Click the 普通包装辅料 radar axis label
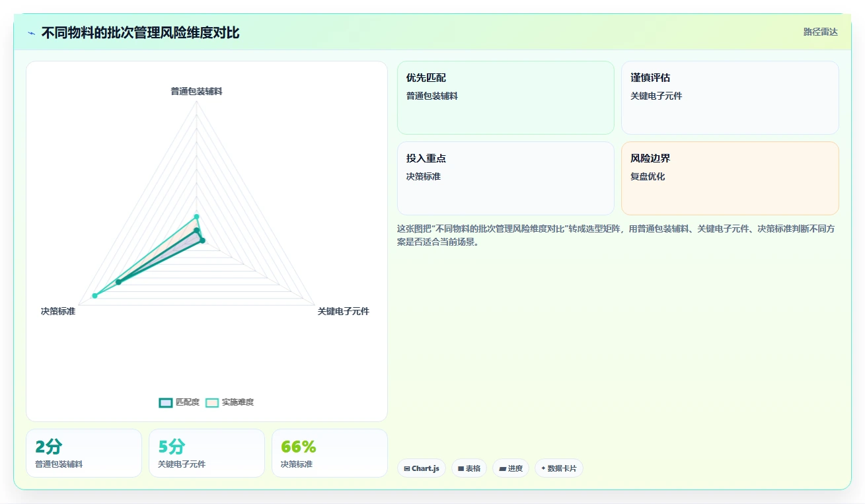The height and width of the screenshot is (504, 865). (196, 91)
